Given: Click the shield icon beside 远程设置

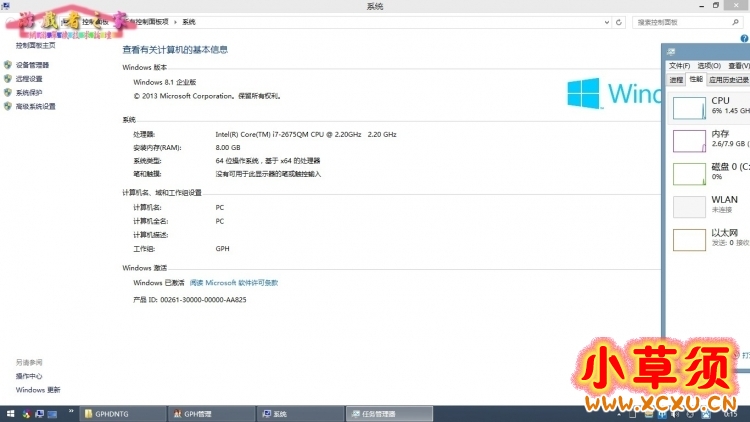Looking at the screenshot, I should pos(8,78).
